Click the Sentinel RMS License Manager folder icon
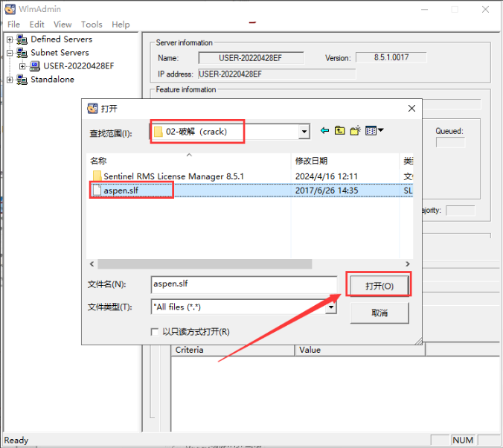This screenshot has height=448, width=503. [97, 176]
